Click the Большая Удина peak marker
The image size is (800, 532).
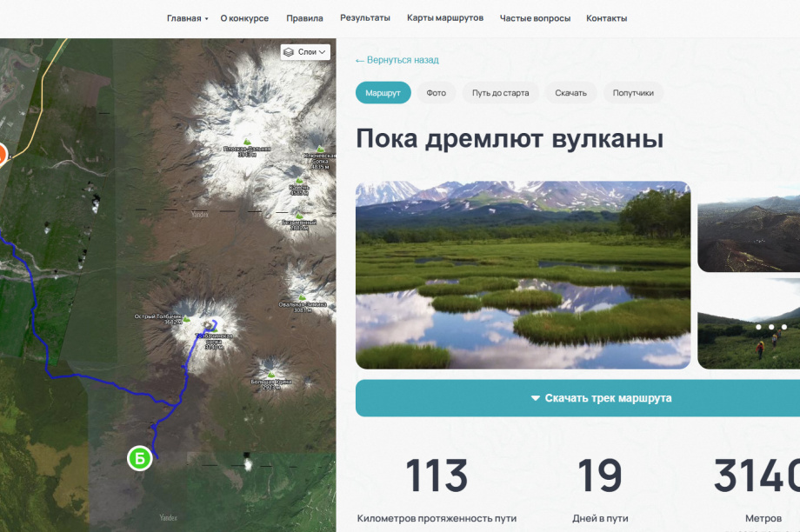(x=271, y=374)
